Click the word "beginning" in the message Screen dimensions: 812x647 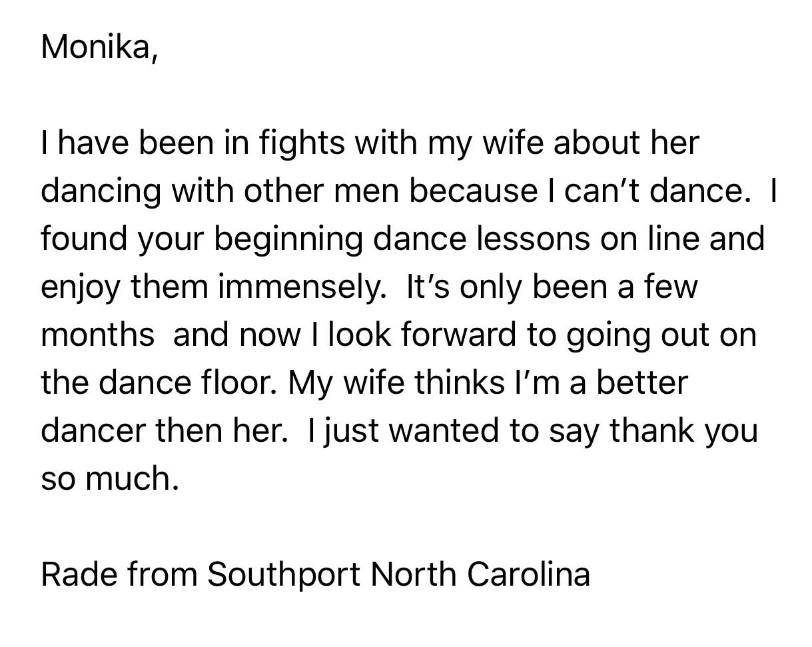click(288, 239)
